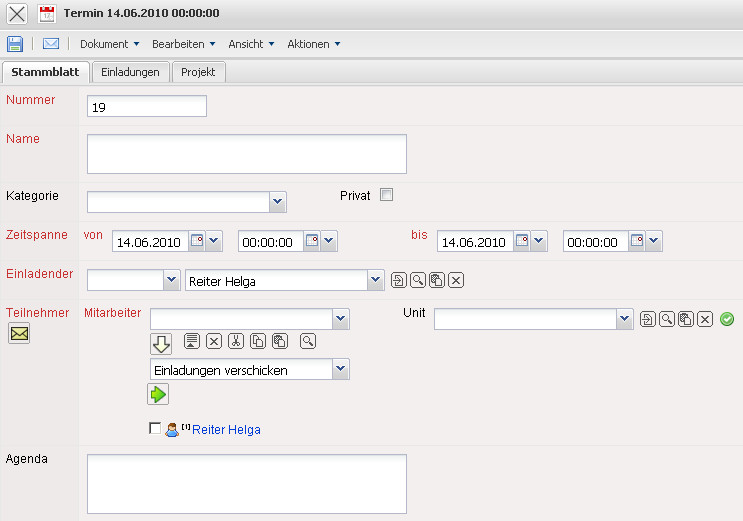Click the envelope icon below Teilnehmer label
743x521 pixels.
coord(19,334)
